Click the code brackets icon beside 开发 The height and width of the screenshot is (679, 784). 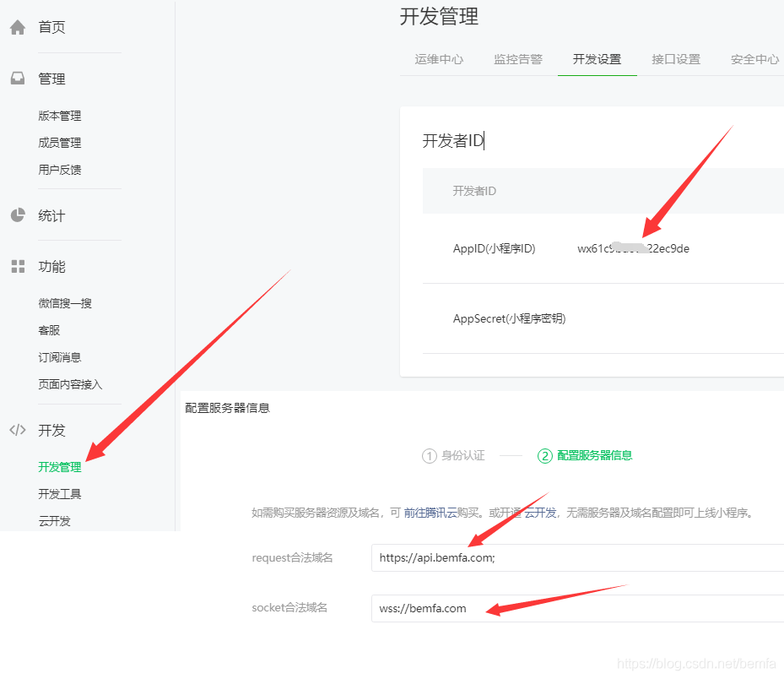coord(17,430)
